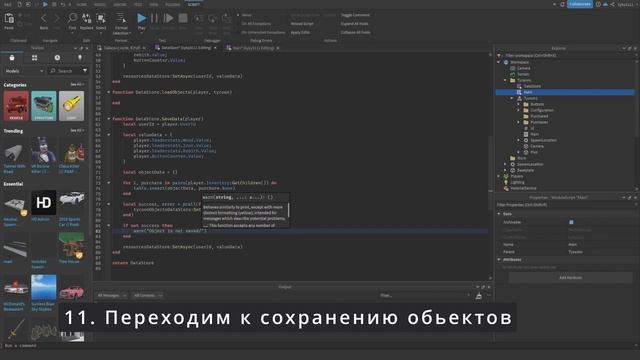640x360 pixels.
Task: Expand the Purchases folder in Explorer
Action: (x=519, y=122)
